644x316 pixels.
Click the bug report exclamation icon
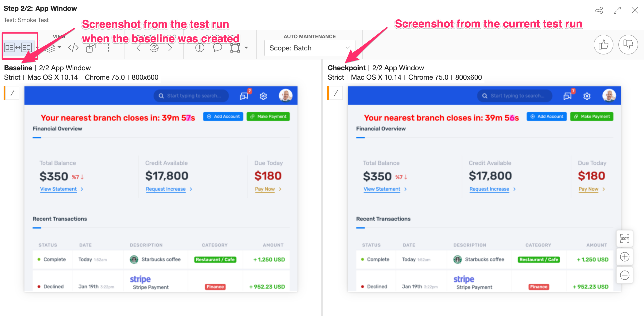click(200, 47)
